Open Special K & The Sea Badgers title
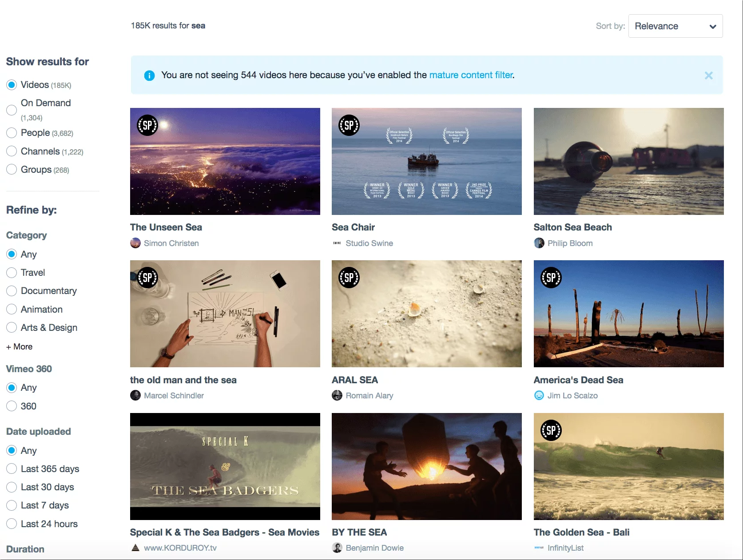Screen dimensions: 743x560 point(225,532)
